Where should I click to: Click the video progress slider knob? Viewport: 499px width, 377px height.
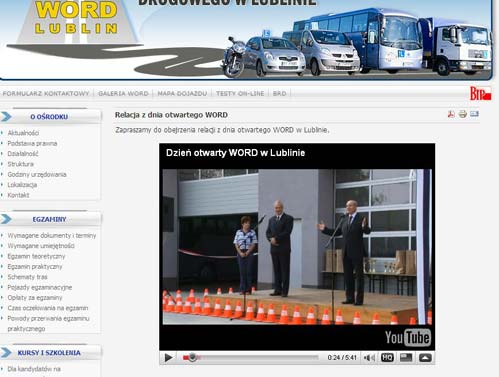192,358
